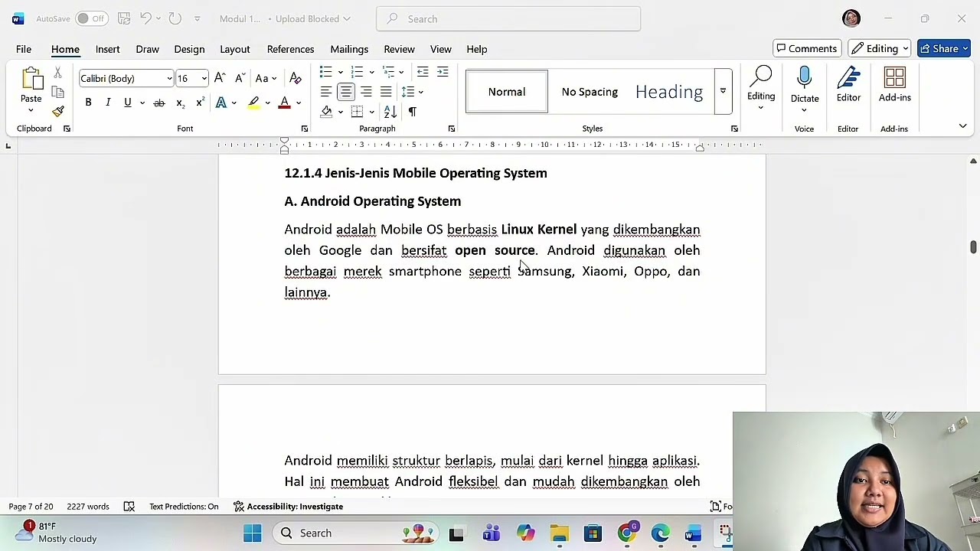The width and height of the screenshot is (980, 551).
Task: Switch to Draw tab
Action: [x=148, y=49]
